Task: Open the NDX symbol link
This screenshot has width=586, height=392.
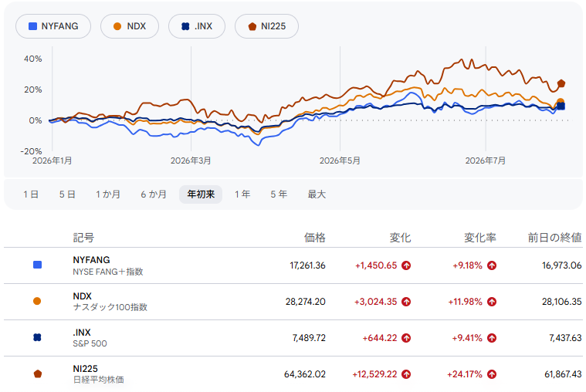Action: click(x=82, y=296)
